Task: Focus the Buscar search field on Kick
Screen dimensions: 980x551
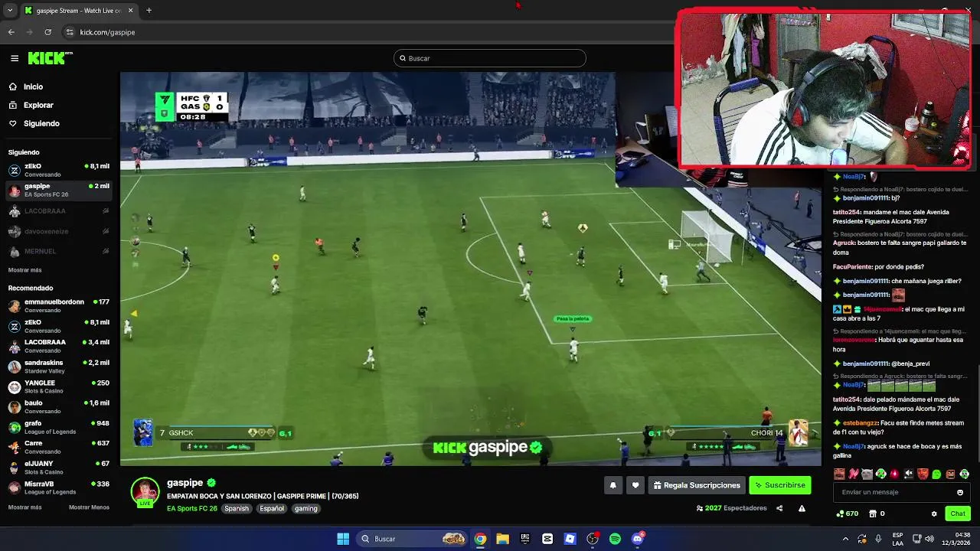Action: [490, 58]
